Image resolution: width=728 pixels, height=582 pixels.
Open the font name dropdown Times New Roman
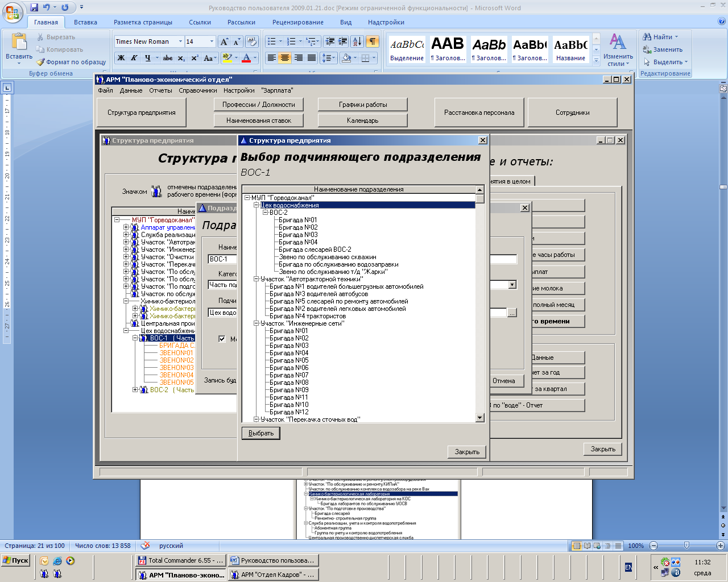(x=180, y=41)
